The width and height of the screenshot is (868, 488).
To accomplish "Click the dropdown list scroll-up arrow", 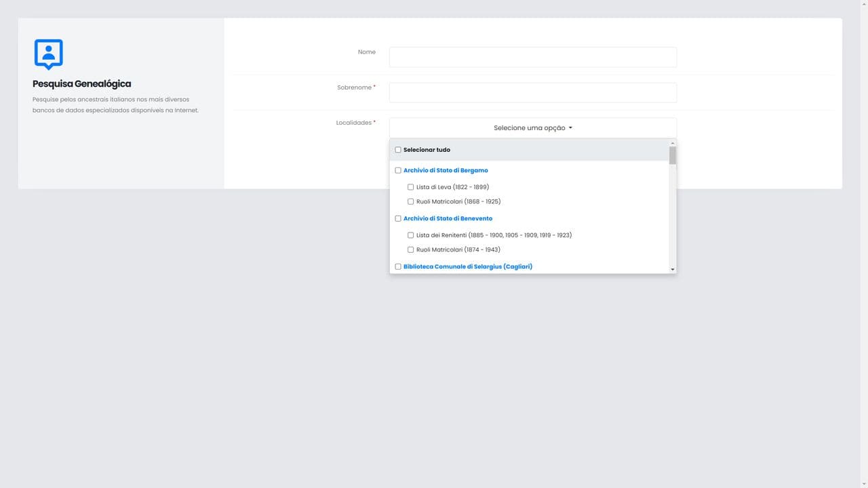I will (673, 143).
